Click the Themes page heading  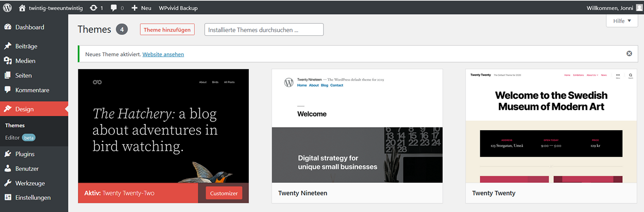[94, 29]
